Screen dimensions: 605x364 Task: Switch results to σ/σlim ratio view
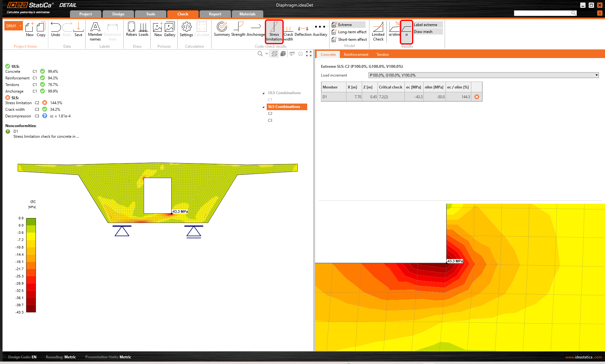click(394, 29)
